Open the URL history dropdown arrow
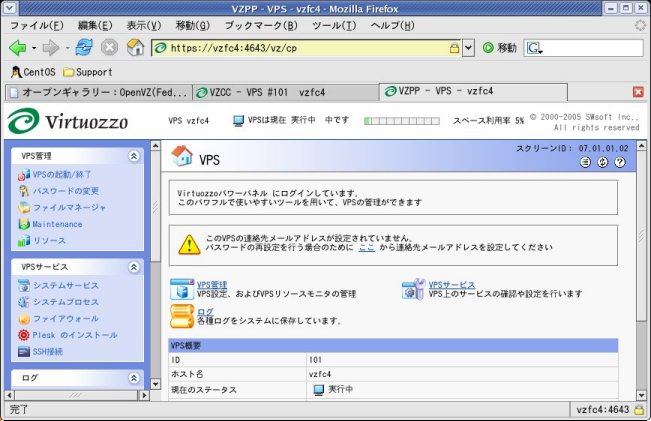651x421 pixels. [468, 48]
